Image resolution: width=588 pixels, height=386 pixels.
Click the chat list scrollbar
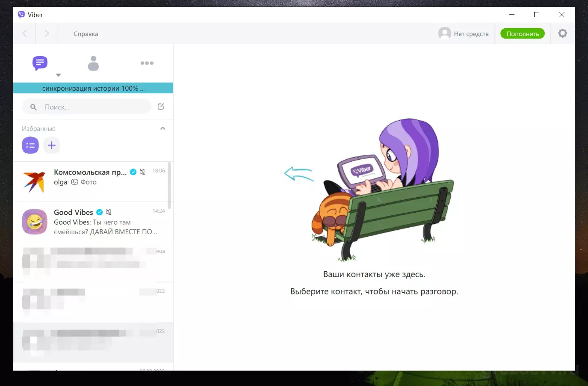point(170,185)
